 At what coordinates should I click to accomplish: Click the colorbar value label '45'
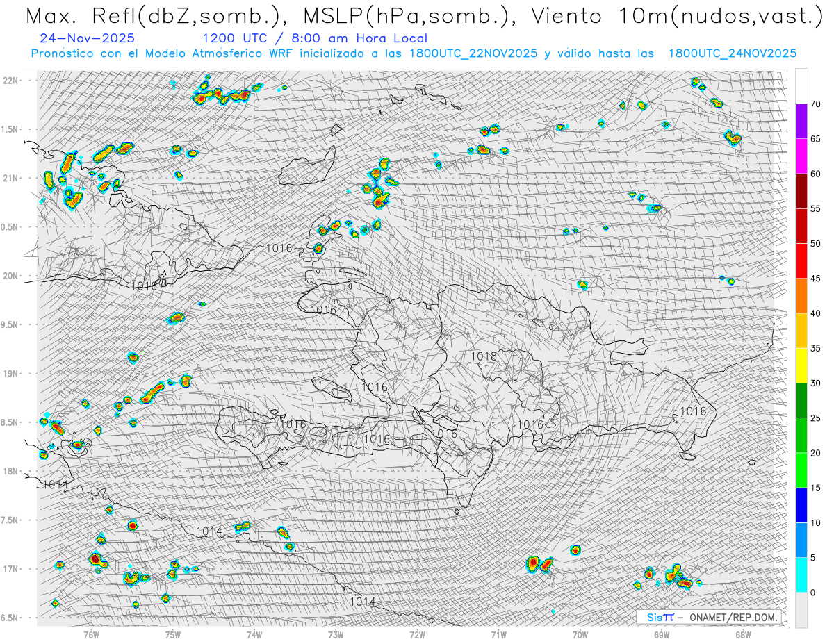pos(816,279)
